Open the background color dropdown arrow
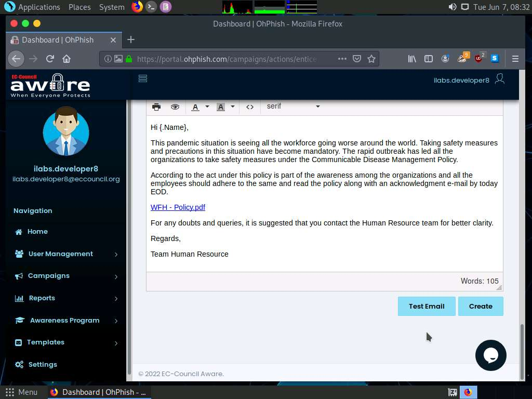532x399 pixels. click(233, 107)
